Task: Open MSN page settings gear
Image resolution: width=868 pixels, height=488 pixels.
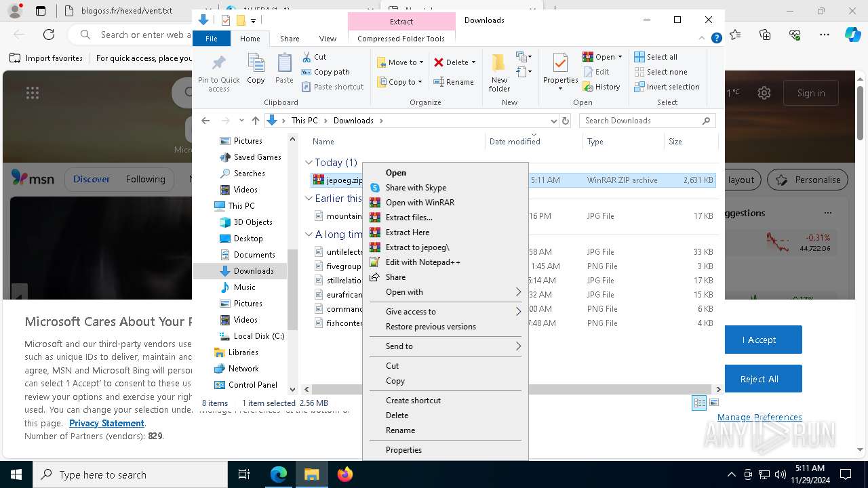Action: [x=764, y=93]
